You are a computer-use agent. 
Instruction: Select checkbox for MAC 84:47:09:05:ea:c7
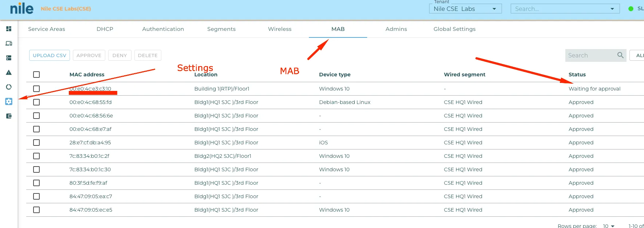coord(36,196)
